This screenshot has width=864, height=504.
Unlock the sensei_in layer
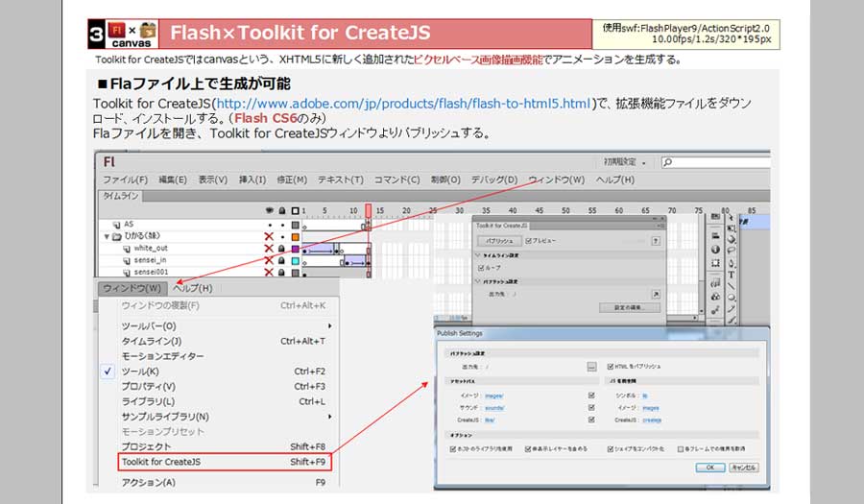tap(282, 260)
